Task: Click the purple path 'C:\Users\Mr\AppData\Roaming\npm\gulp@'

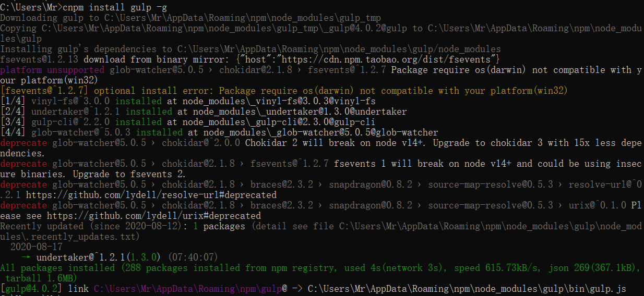Action: (190, 289)
